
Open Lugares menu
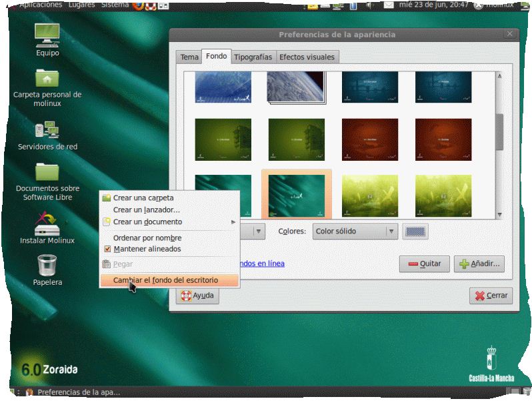click(x=81, y=5)
